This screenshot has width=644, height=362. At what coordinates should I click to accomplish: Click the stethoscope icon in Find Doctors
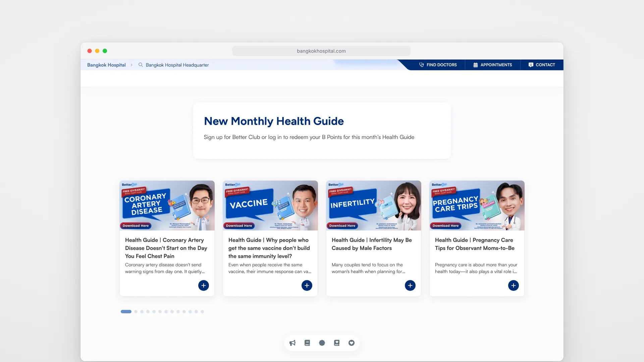tap(422, 65)
